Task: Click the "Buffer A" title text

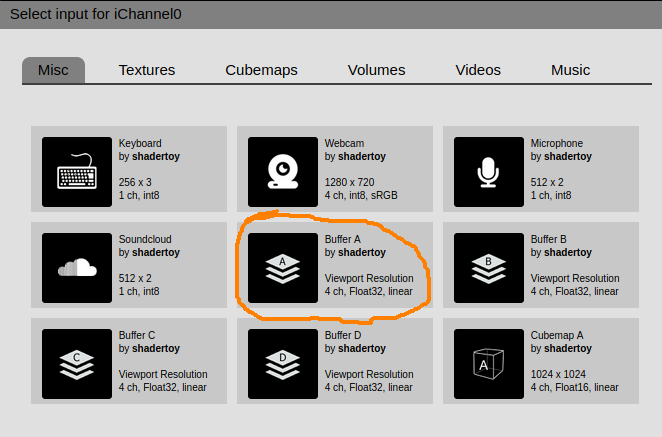Action: (342, 239)
